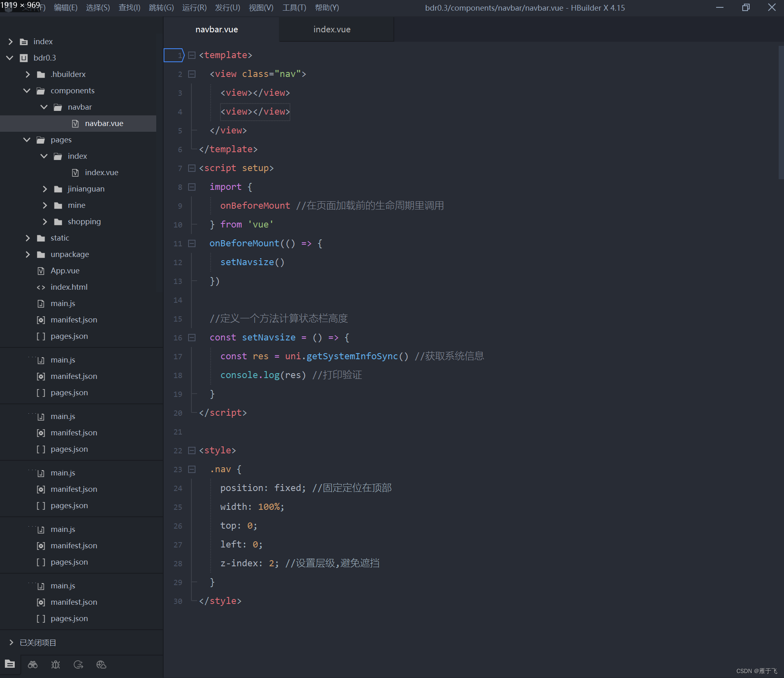The height and width of the screenshot is (678, 784).
Task: Open the 跳转(G) menu
Action: point(161,8)
